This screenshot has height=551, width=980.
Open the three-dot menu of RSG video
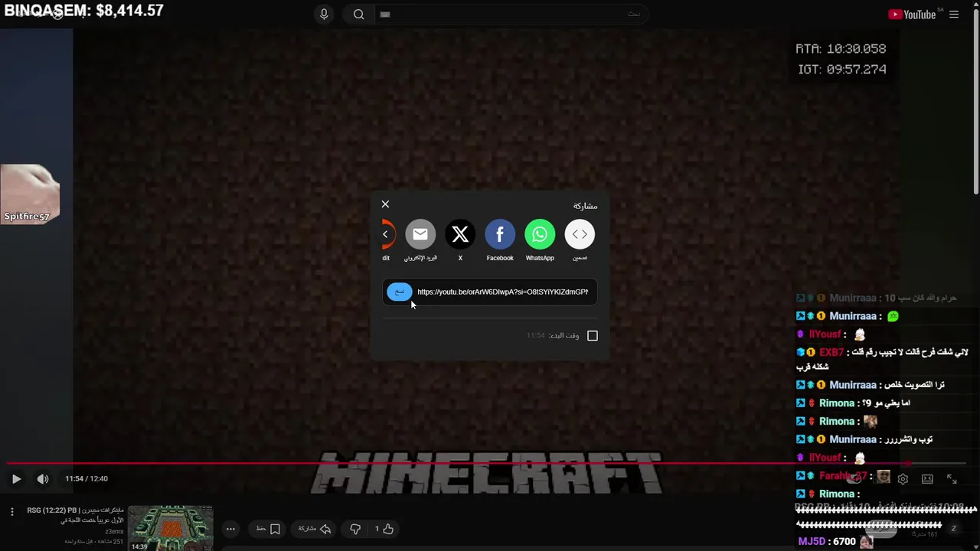tap(11, 511)
